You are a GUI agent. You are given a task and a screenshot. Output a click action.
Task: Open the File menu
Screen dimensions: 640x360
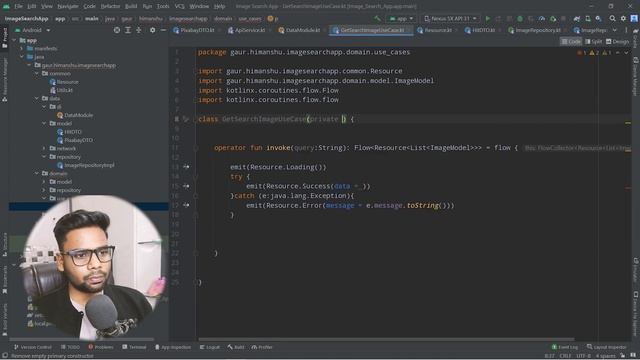point(19,7)
